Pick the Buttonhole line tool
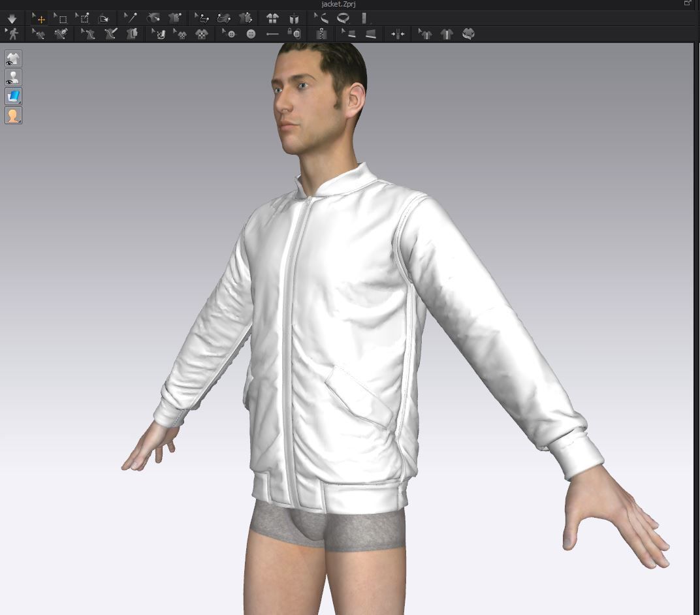The height and width of the screenshot is (615, 700). pos(272,34)
